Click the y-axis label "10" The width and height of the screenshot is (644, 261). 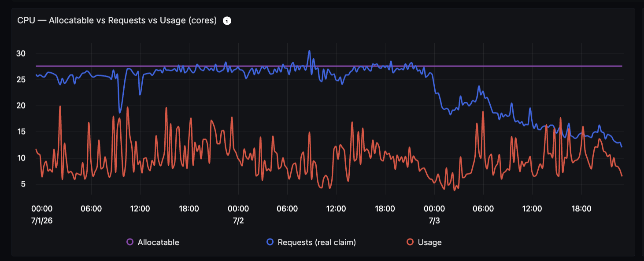[x=21, y=158]
